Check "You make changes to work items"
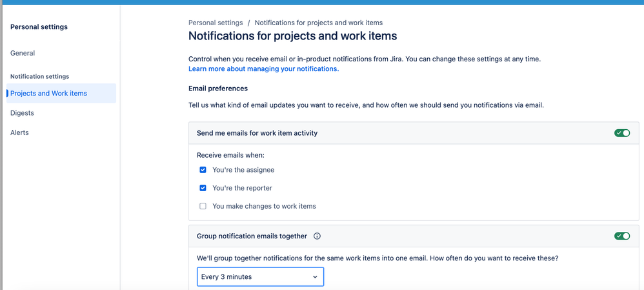644x290 pixels. tap(203, 206)
